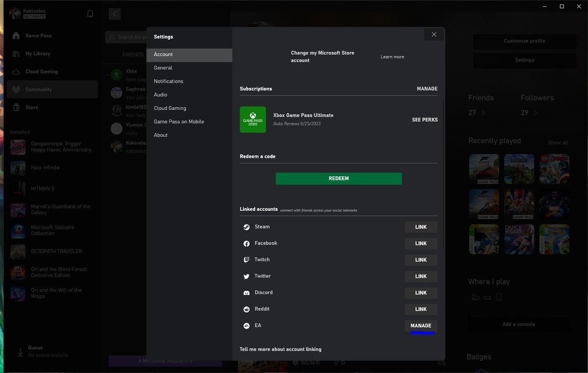Viewport: 588px width, 373px height.
Task: Open the Audio settings tab
Action: pos(189,95)
